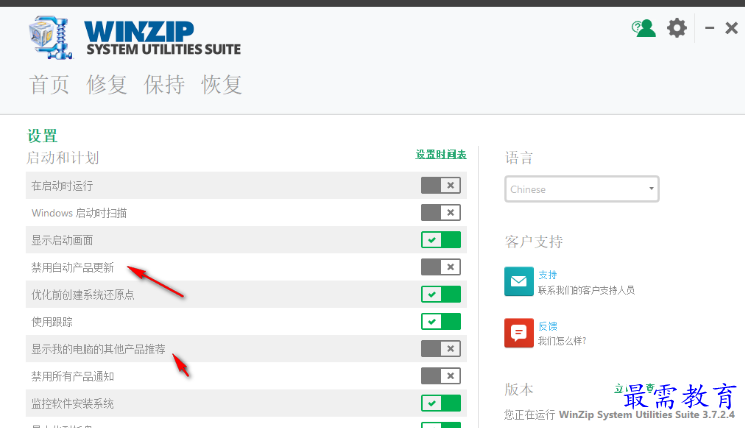Go to the 首页 tab
745x428 pixels.
(x=49, y=85)
